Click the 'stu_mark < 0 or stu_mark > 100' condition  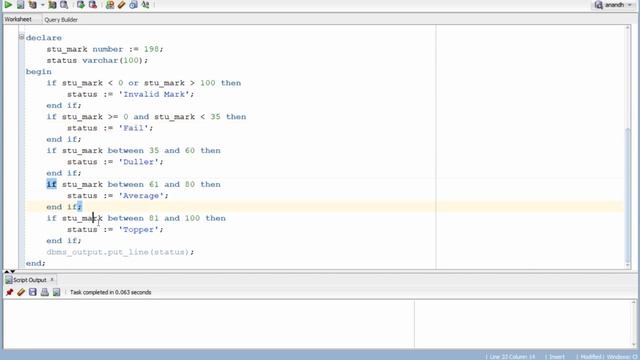(138, 83)
